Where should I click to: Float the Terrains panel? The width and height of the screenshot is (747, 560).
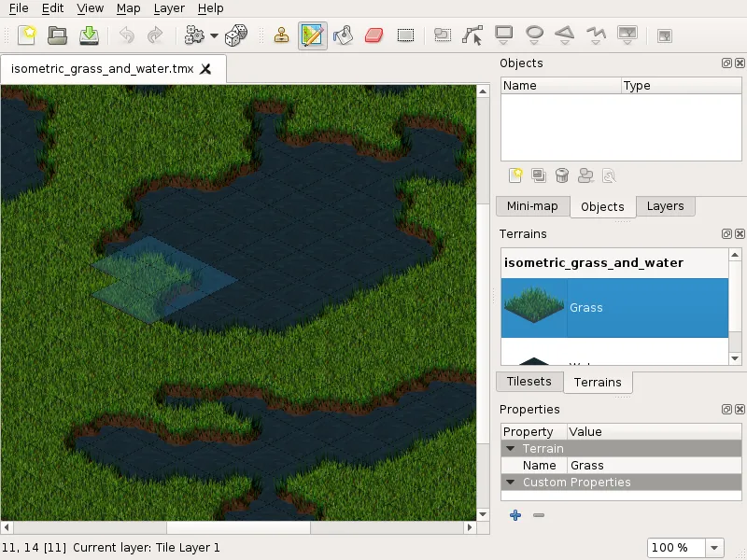click(726, 234)
